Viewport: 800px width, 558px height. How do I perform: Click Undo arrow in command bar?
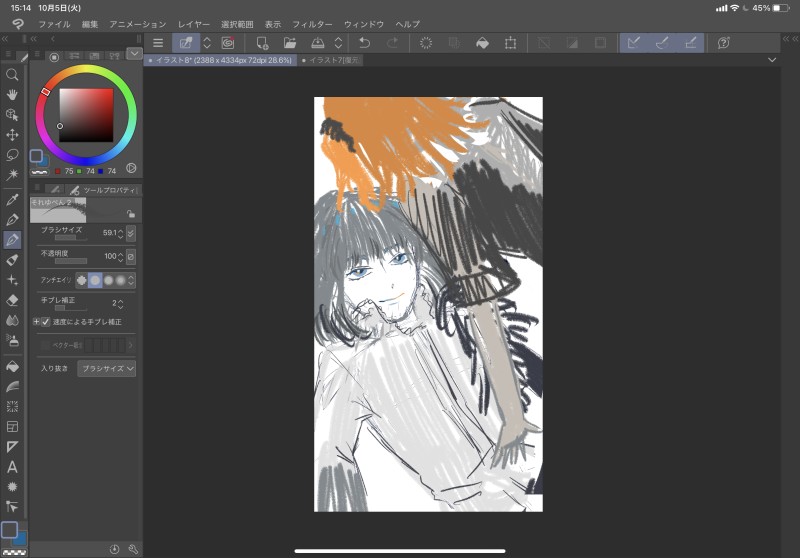tap(364, 43)
